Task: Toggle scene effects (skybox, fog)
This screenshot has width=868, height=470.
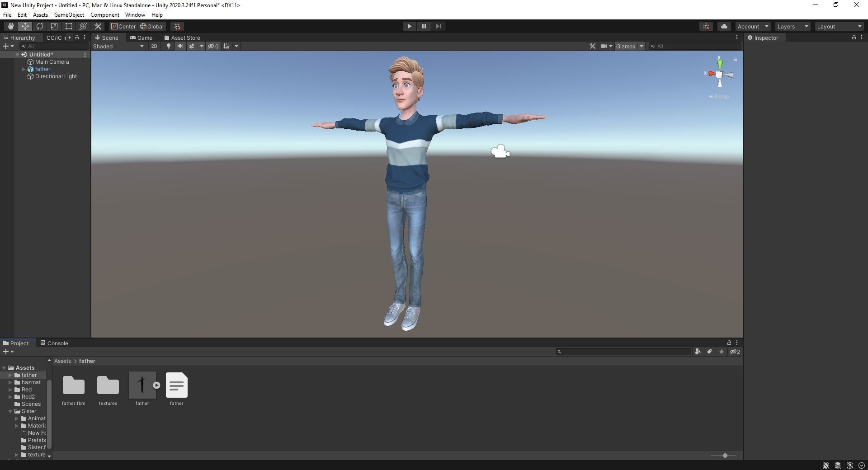Action: (x=192, y=46)
